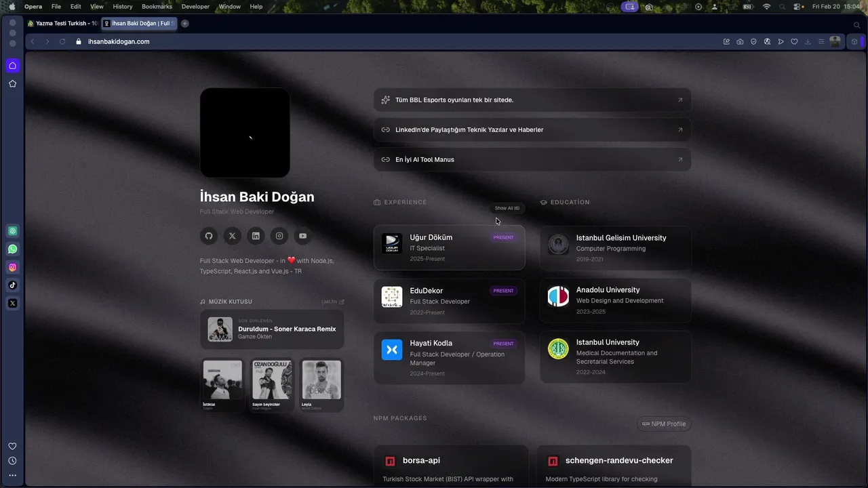
Task: Open ChatGPT in the Opera sidebar
Action: click(12, 231)
